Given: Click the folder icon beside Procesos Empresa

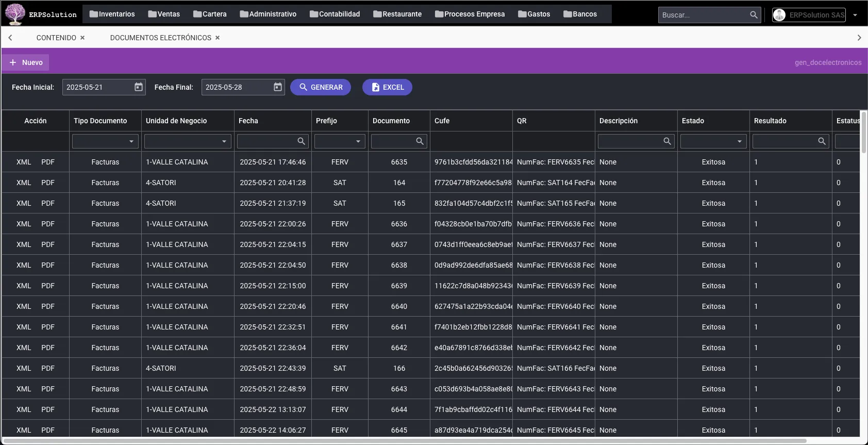Looking at the screenshot, I should click(439, 14).
